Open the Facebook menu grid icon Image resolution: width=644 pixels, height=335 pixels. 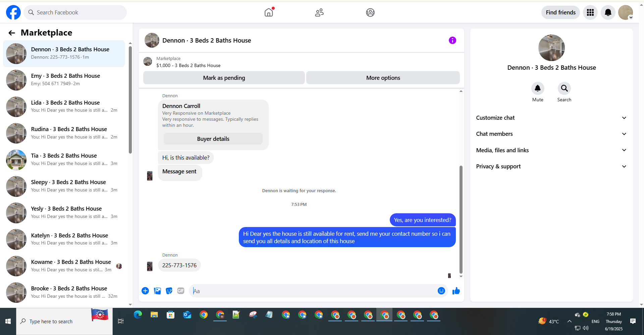pyautogui.click(x=590, y=12)
